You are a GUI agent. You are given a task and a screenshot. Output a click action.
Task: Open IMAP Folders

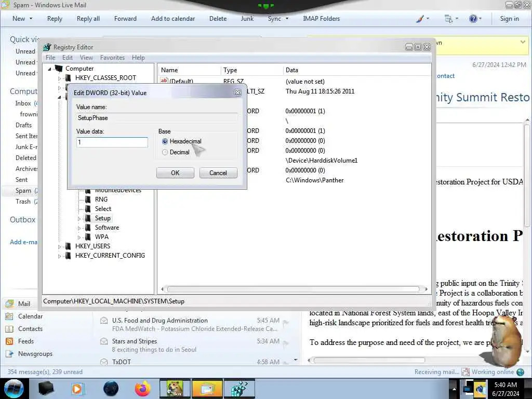(x=321, y=19)
